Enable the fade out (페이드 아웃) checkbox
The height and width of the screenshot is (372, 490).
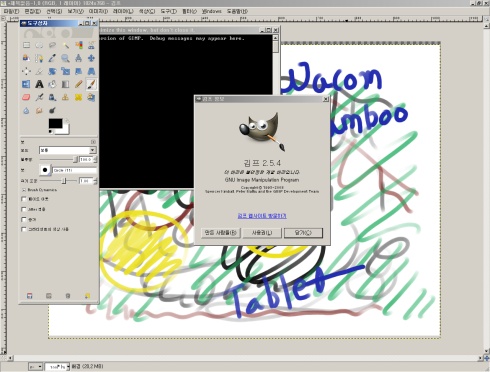[x=24, y=199]
